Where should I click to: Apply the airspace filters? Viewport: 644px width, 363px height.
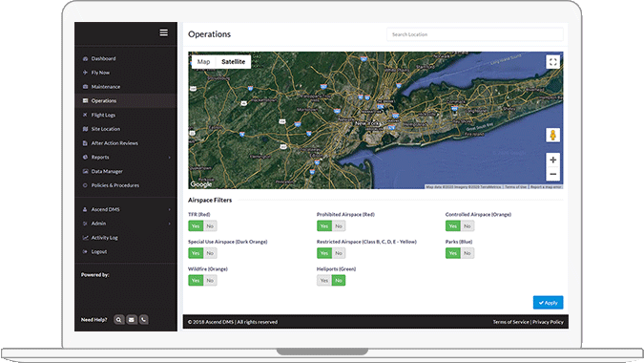pyautogui.click(x=548, y=303)
